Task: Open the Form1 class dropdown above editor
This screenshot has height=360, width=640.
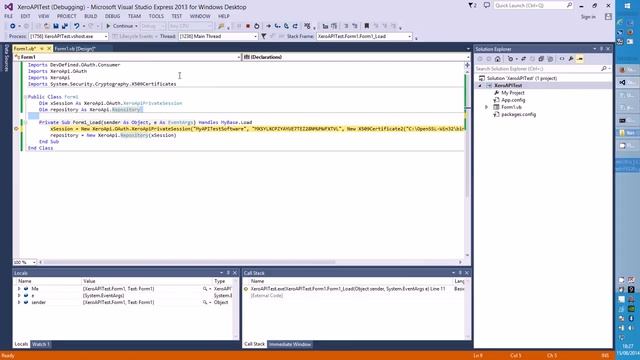Action: click(128, 57)
